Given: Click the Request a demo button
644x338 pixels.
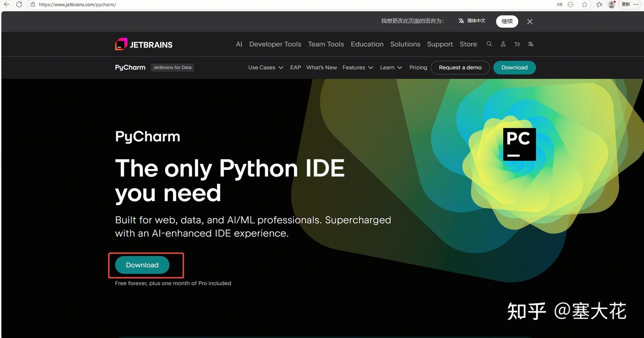Looking at the screenshot, I should (460, 68).
